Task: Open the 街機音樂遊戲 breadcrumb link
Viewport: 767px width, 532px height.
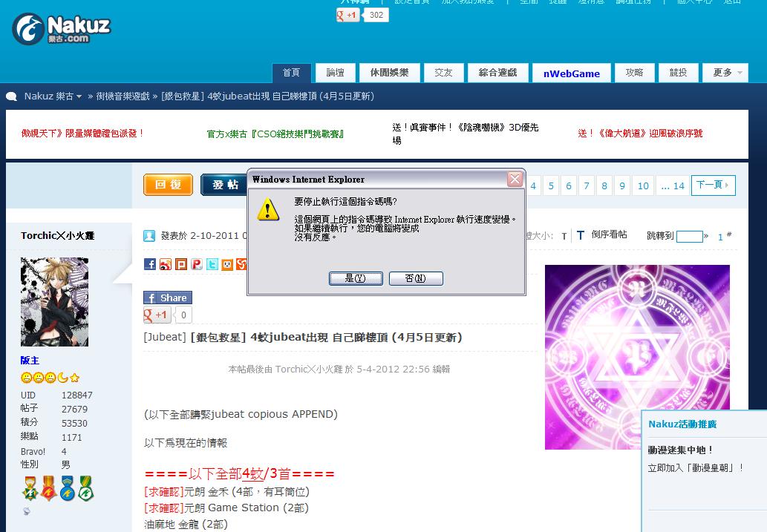Action: [123, 96]
